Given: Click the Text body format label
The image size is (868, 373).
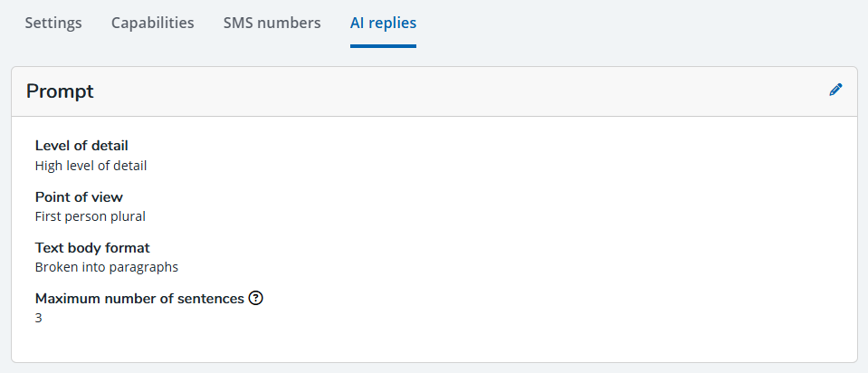Looking at the screenshot, I should (x=92, y=247).
